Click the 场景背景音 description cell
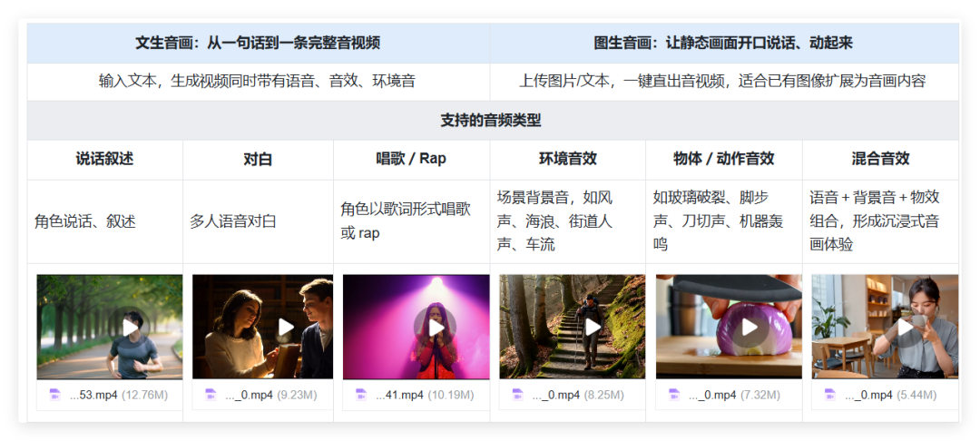Screen dimensions: 980x441 567,221
